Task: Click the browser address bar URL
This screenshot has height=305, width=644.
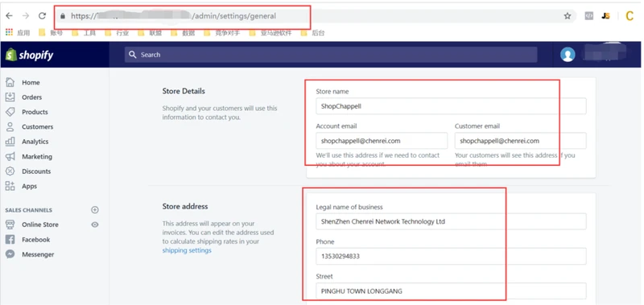Action: tap(173, 16)
